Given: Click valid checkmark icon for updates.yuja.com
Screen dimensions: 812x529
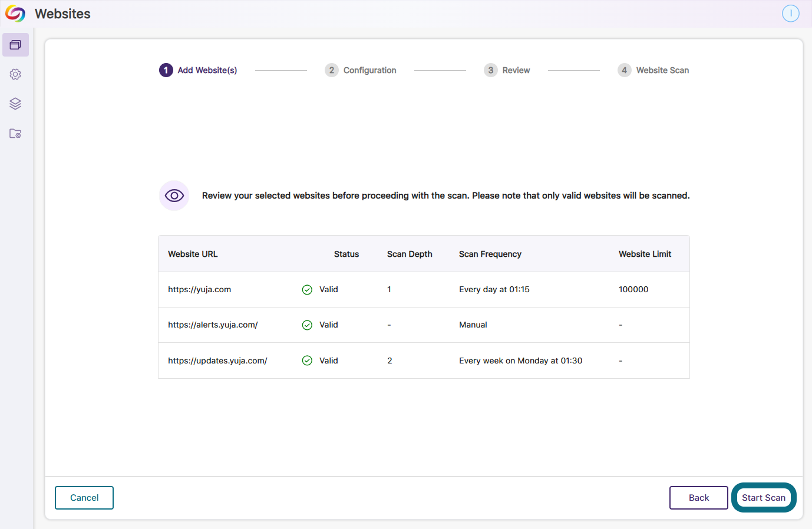Looking at the screenshot, I should [307, 361].
